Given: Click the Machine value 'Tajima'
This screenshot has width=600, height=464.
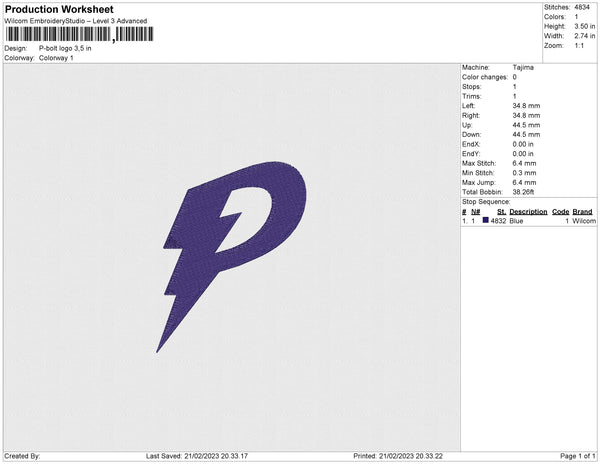Looking at the screenshot, I should [523, 67].
